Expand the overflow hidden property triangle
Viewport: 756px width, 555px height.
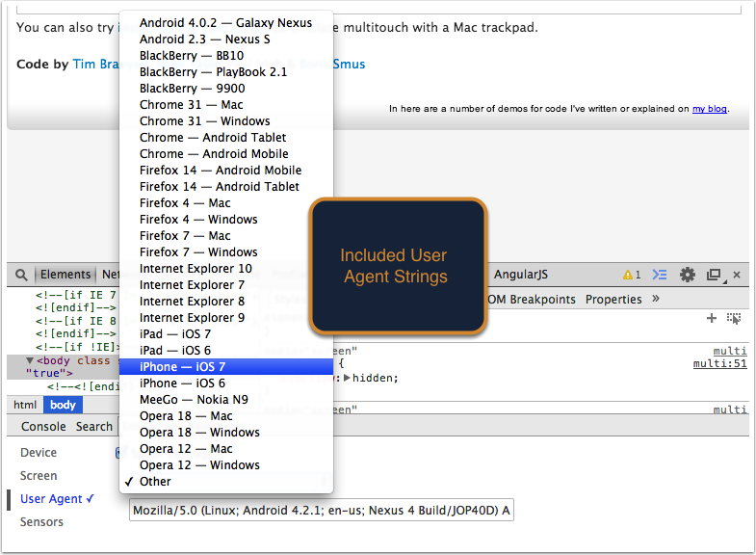[347, 378]
